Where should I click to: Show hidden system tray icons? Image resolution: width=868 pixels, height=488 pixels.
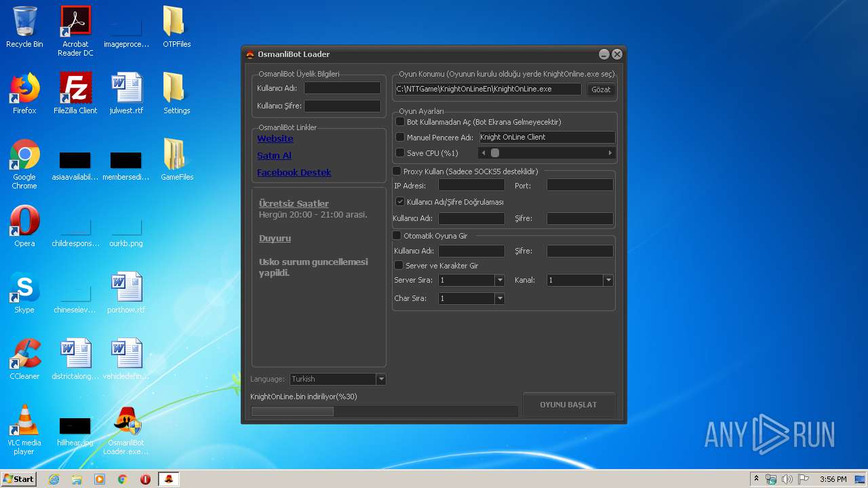coord(756,479)
